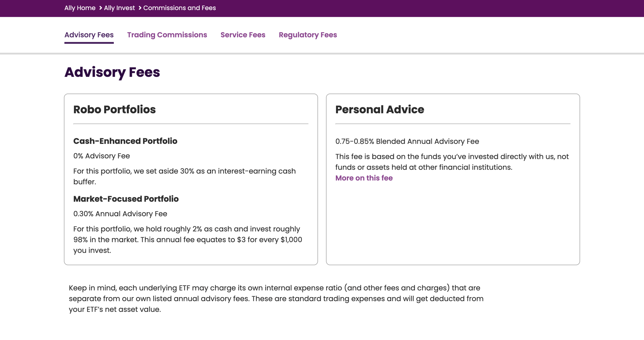Switch to the Service Fees tab
This screenshot has width=644, height=340.
243,35
